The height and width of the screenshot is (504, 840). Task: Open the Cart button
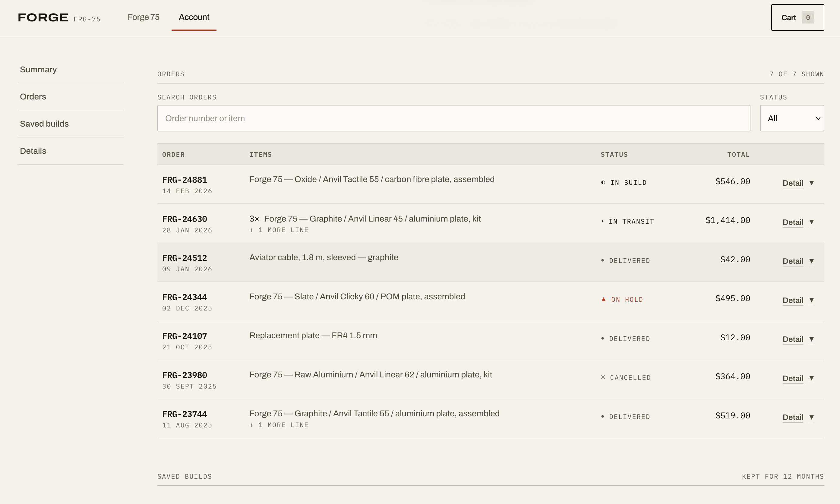(797, 18)
